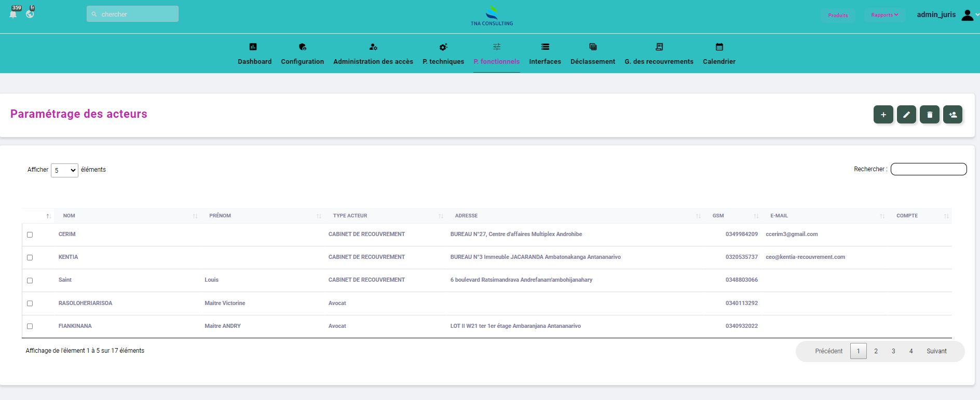The width and height of the screenshot is (980, 400).
Task: Click the Produits button
Action: click(x=838, y=15)
